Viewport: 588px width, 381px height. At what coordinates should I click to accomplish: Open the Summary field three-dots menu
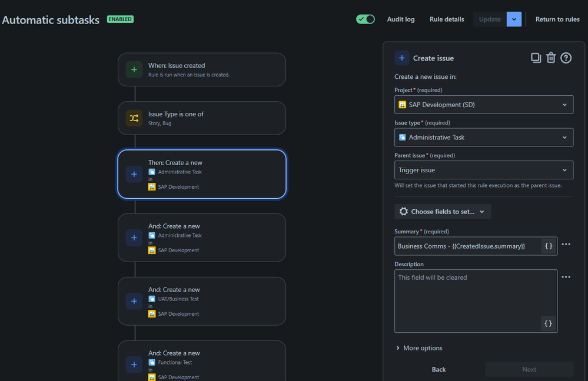(x=566, y=244)
